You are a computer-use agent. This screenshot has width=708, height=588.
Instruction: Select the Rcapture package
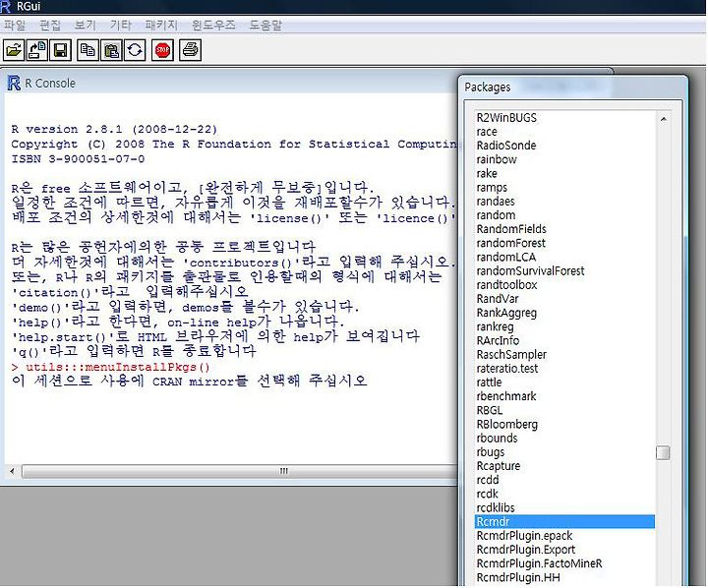[564, 466]
